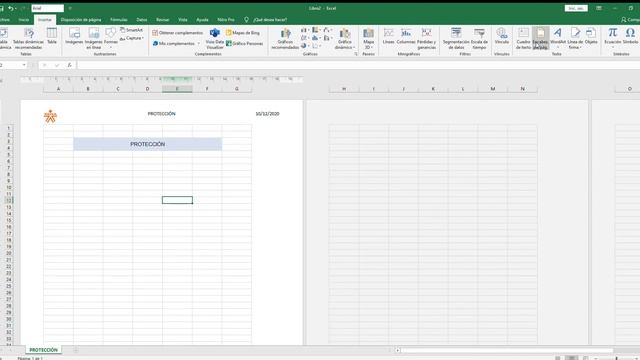Open the Datos ribbon tab
The width and height of the screenshot is (640, 360).
pos(142,20)
